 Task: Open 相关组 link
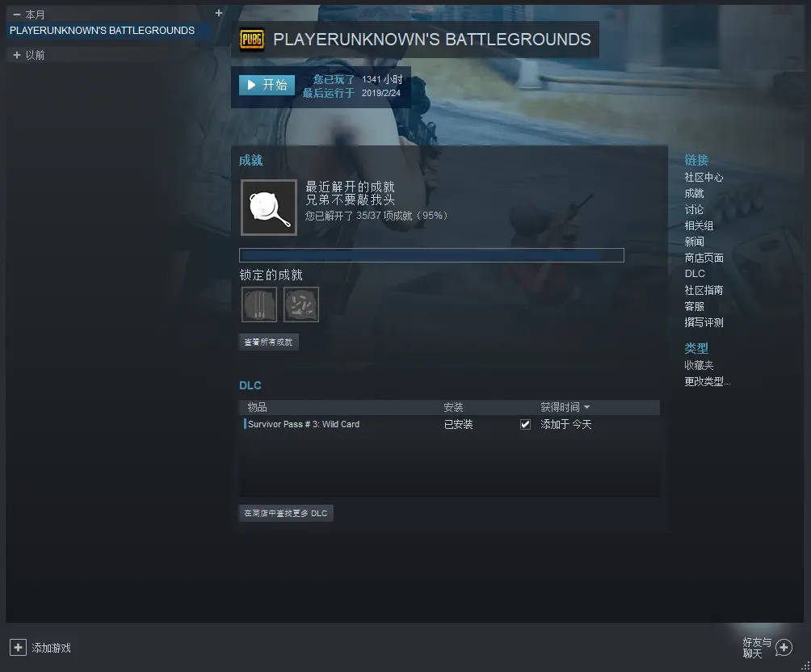(x=699, y=225)
